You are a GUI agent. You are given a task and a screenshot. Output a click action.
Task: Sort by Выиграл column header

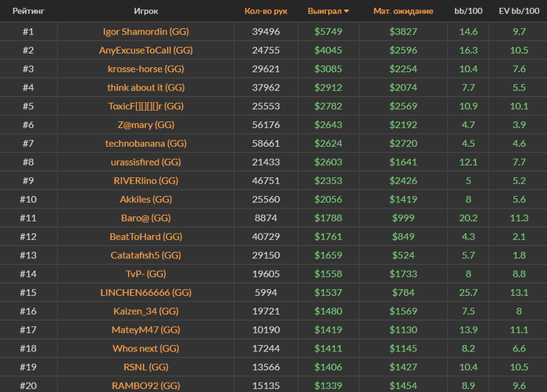click(x=324, y=11)
